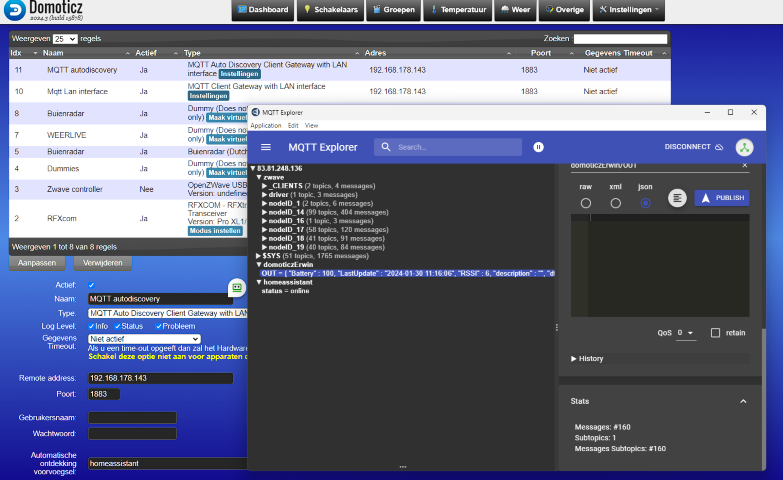This screenshot has height=480, width=783.
Task: Collapse the 83.81.248.136 tree root
Action: [253, 168]
